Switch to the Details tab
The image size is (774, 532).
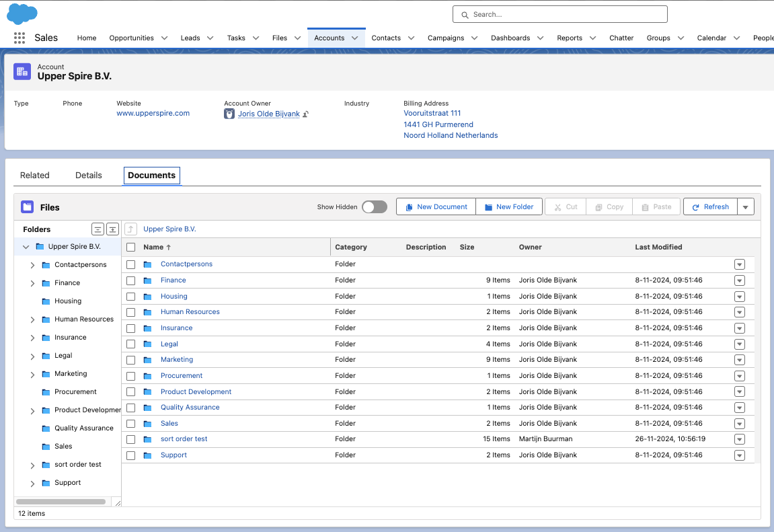coord(88,175)
